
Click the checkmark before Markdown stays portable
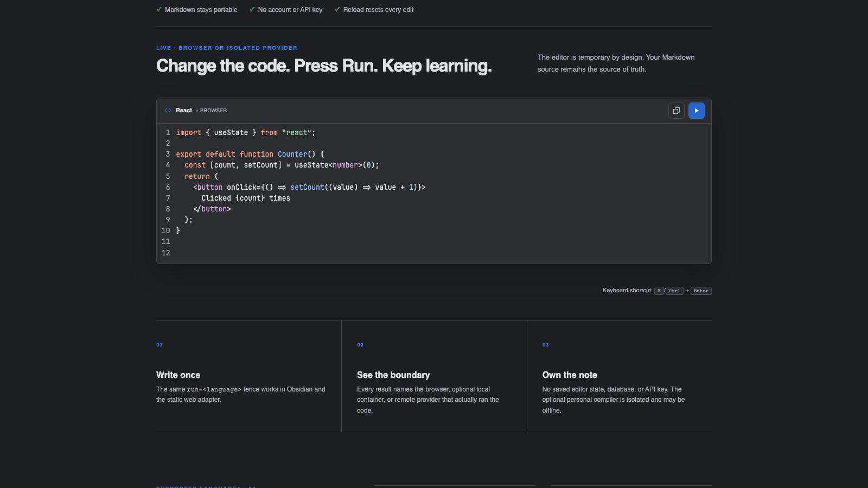tap(159, 9)
